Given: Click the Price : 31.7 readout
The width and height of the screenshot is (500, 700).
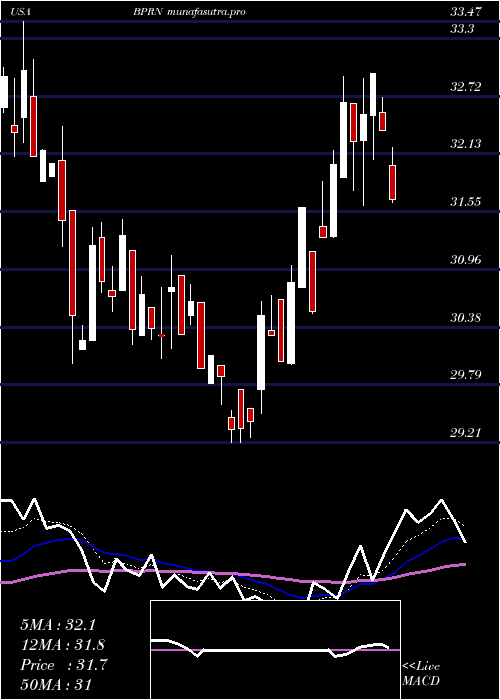Looking at the screenshot, I should [x=63, y=665].
